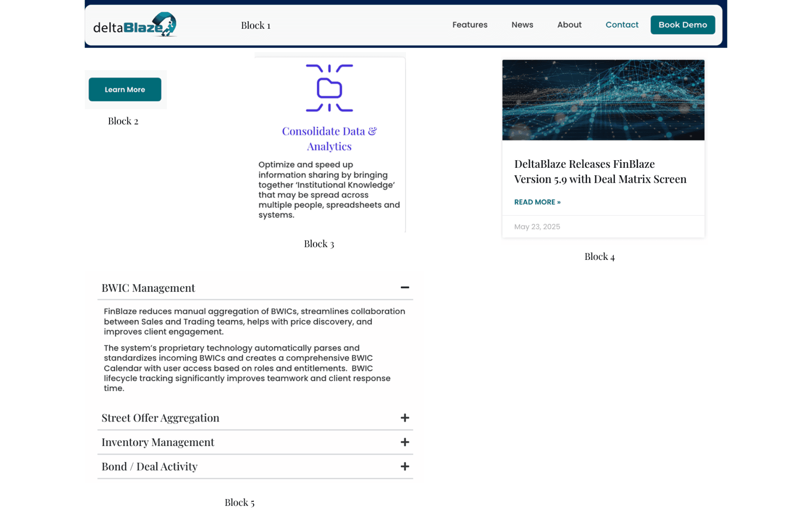This screenshot has height=517, width=812.
Task: Click the paragraph starting 'FinBlaze reduces manual aggregation'
Action: 254,321
